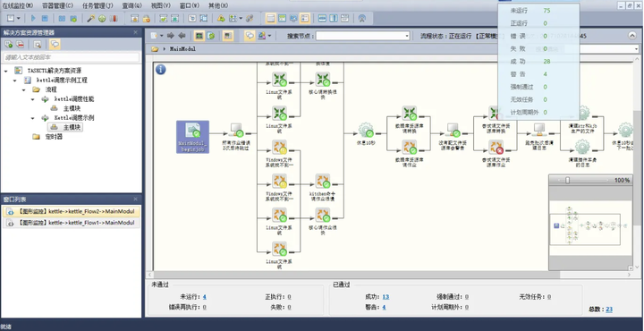Open the 视图(V) menu
Image resolution: width=644 pixels, height=331 pixels.
click(x=161, y=5)
